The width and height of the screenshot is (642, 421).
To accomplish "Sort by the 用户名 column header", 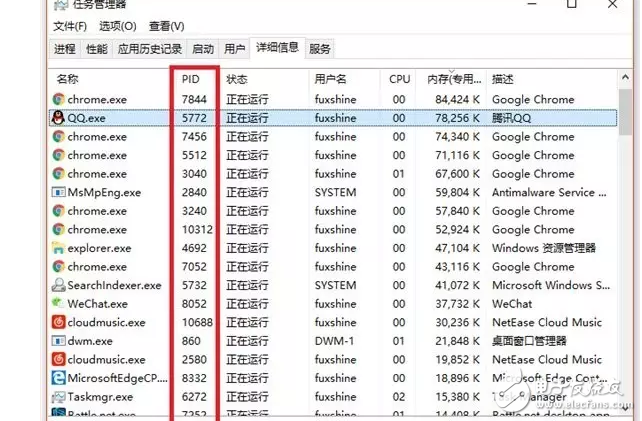I will pos(330,79).
